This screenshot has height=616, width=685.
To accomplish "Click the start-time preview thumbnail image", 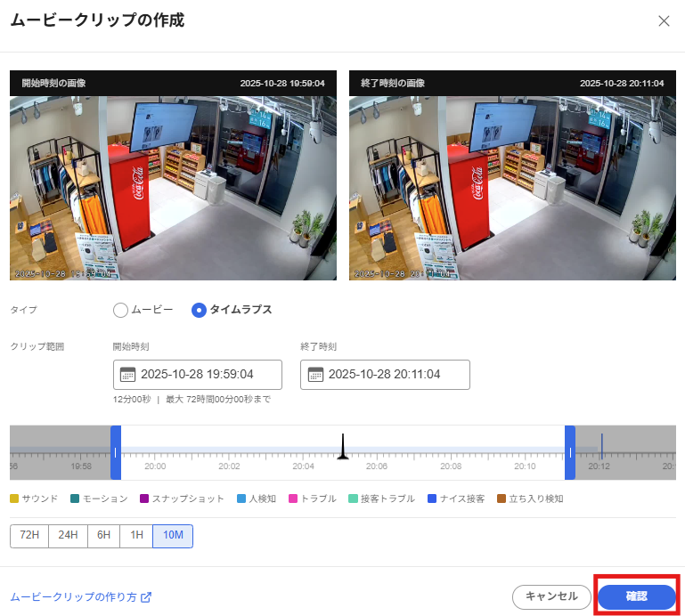I will pyautogui.click(x=173, y=188).
